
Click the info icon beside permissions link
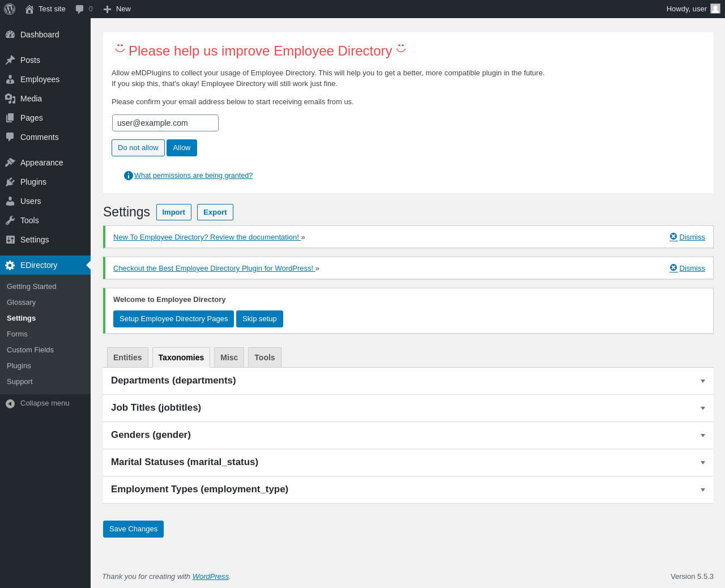click(x=129, y=176)
